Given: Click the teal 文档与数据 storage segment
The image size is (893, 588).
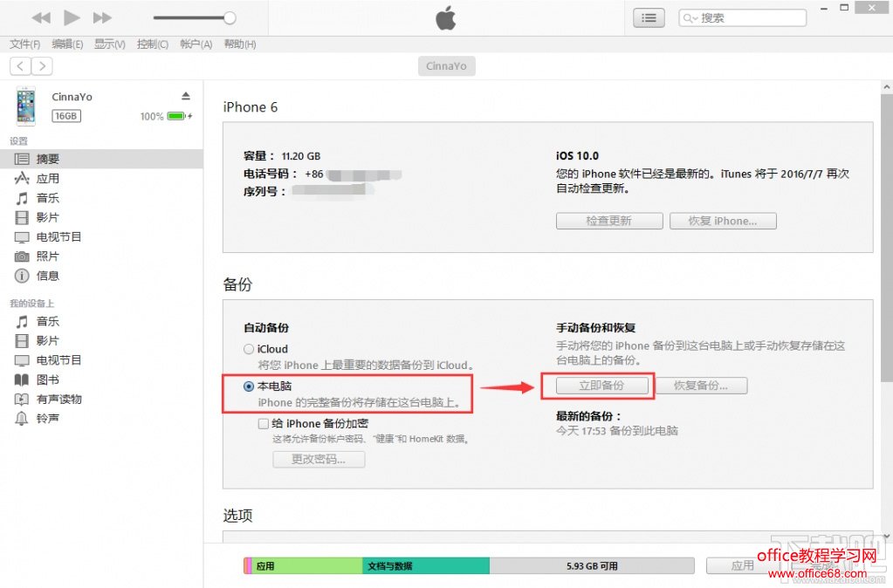Looking at the screenshot, I should click(426, 566).
